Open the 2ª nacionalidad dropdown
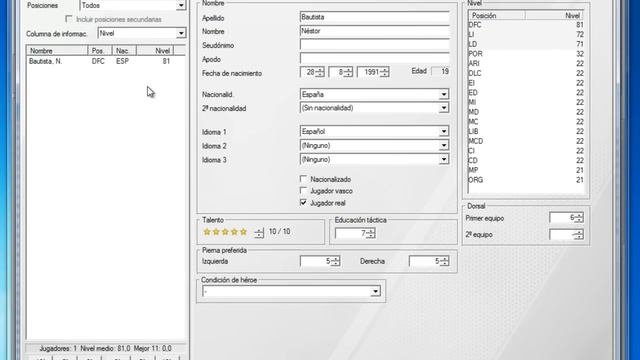 coord(374,108)
